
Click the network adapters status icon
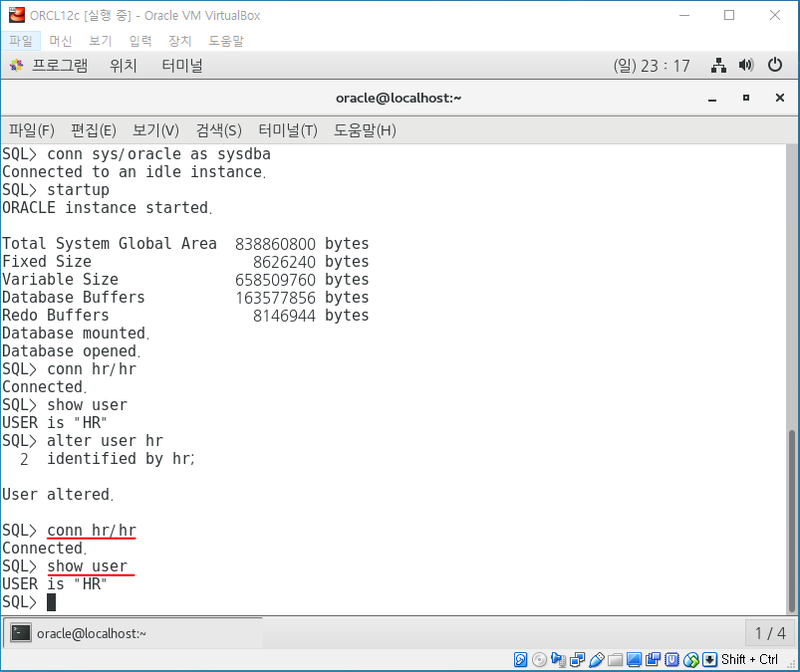tap(577, 659)
